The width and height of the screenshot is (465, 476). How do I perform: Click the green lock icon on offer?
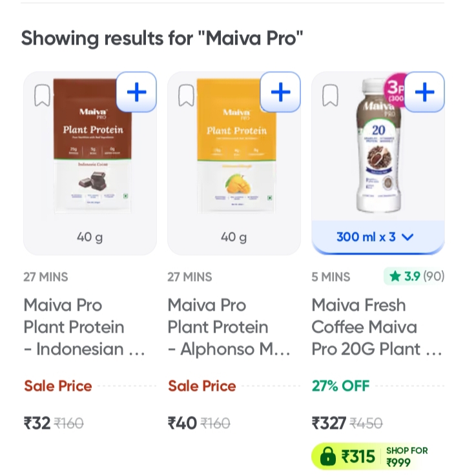pyautogui.click(x=328, y=457)
